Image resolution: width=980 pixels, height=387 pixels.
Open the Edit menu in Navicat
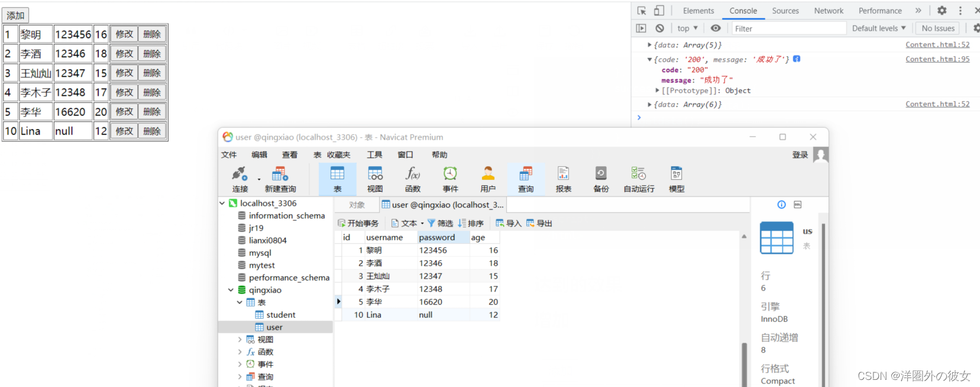259,155
